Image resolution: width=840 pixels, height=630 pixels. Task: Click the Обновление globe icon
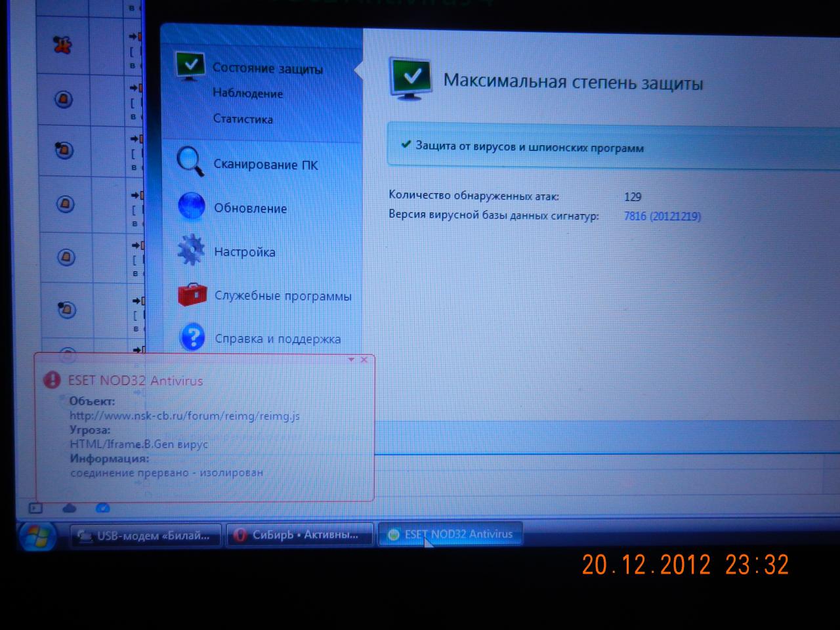(x=192, y=206)
